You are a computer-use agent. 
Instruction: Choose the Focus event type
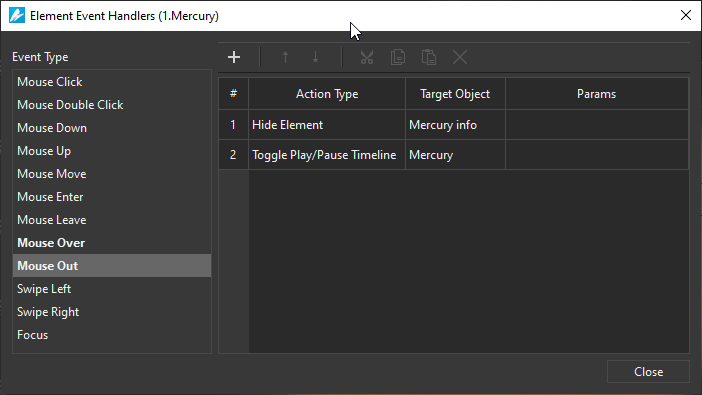point(112,335)
